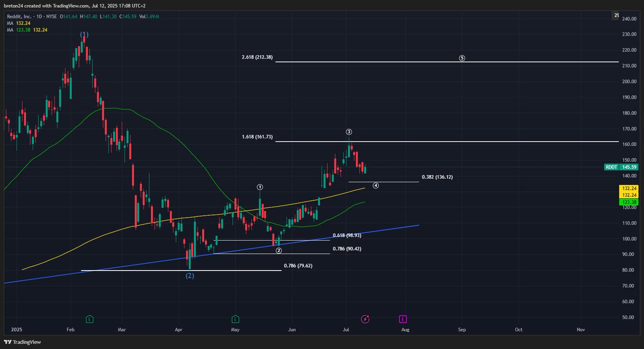The width and height of the screenshot is (644, 349).
Task: Select the 0.382 (136.12) Fibonacci label
Action: pyautogui.click(x=437, y=177)
